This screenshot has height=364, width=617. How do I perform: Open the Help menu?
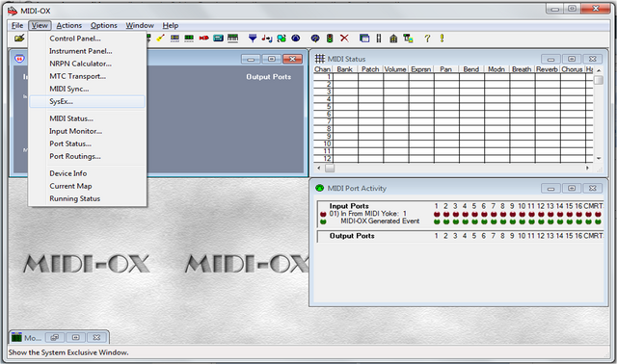click(171, 26)
